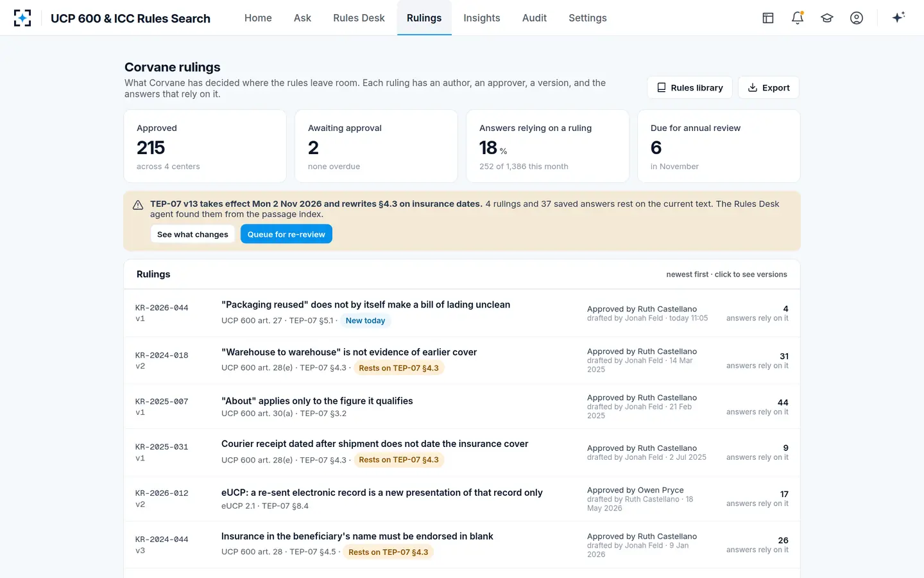Navigate to the Audit tab
Screen dimensions: 924x578
coord(535,18)
